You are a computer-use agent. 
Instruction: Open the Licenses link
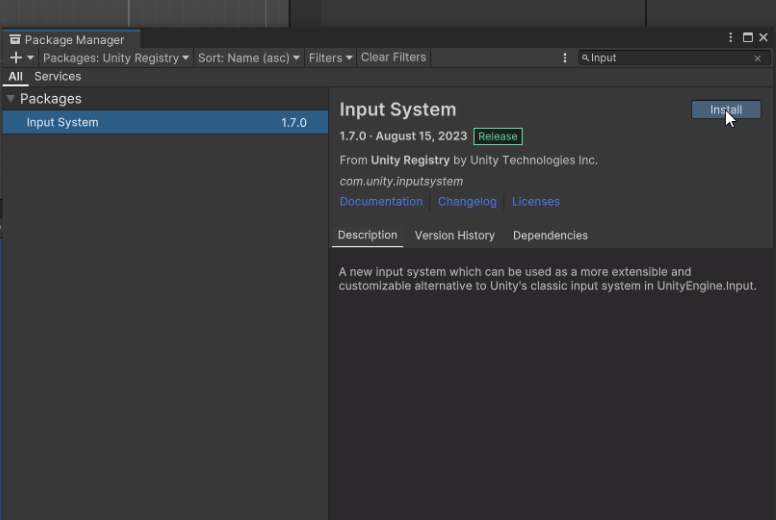(x=535, y=202)
